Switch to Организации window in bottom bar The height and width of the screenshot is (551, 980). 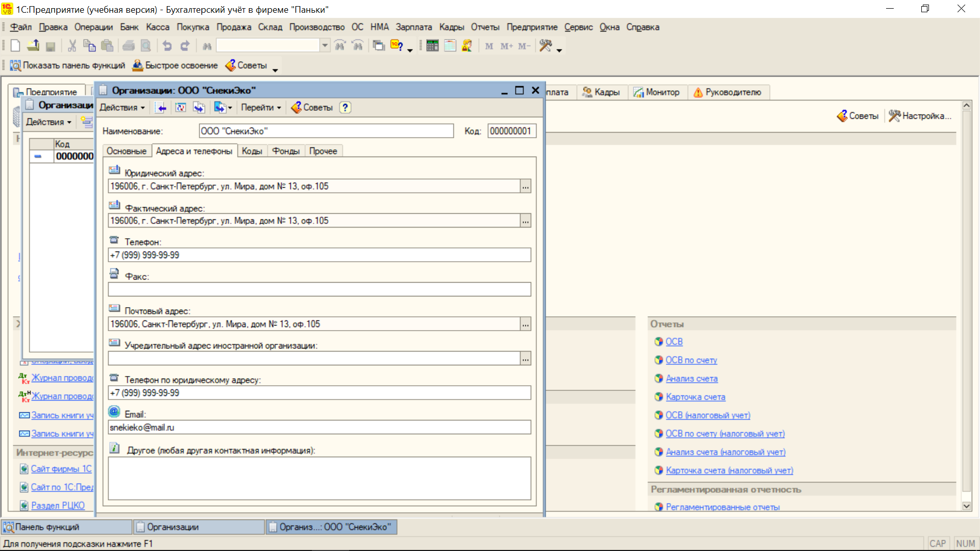coord(199,527)
